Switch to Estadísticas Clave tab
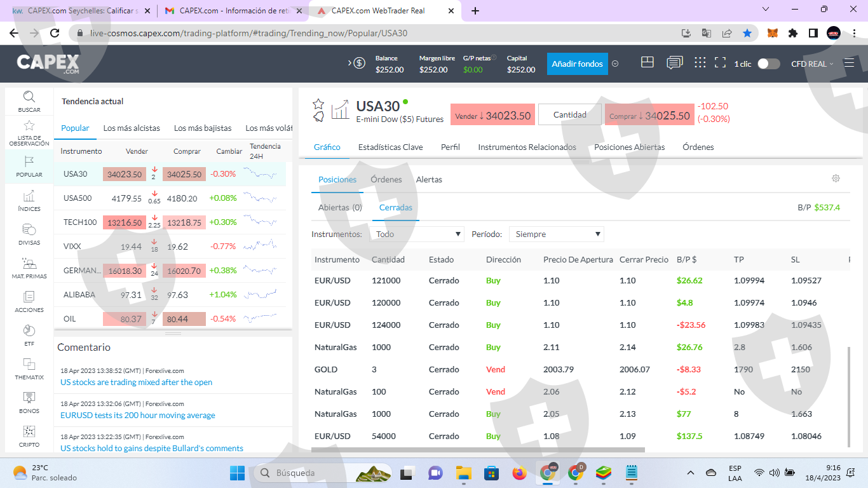The image size is (868, 488). tap(390, 147)
